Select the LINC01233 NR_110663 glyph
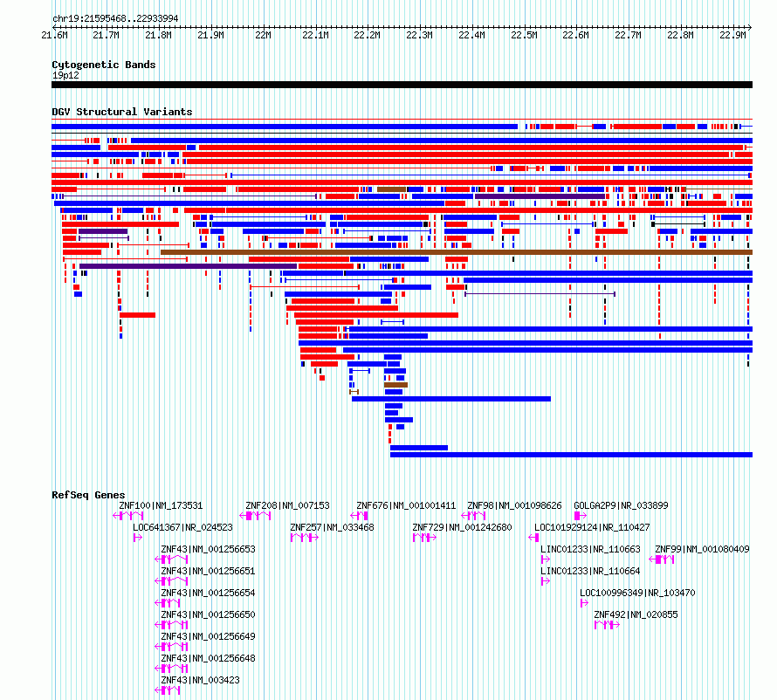The width and height of the screenshot is (777, 700). point(546,559)
